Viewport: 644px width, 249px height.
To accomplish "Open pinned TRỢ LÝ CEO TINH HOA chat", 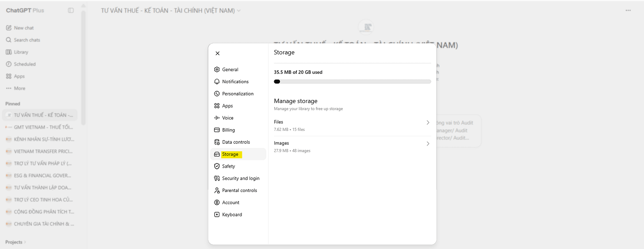I will [40, 199].
